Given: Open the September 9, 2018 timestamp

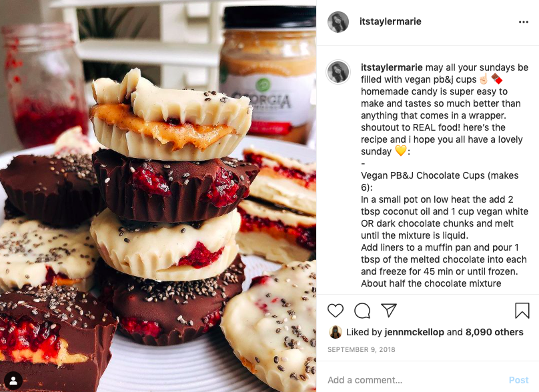Looking at the screenshot, I should coord(362,349).
